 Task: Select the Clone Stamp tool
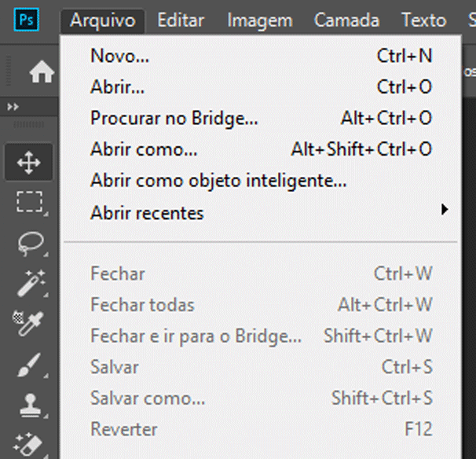(29, 404)
